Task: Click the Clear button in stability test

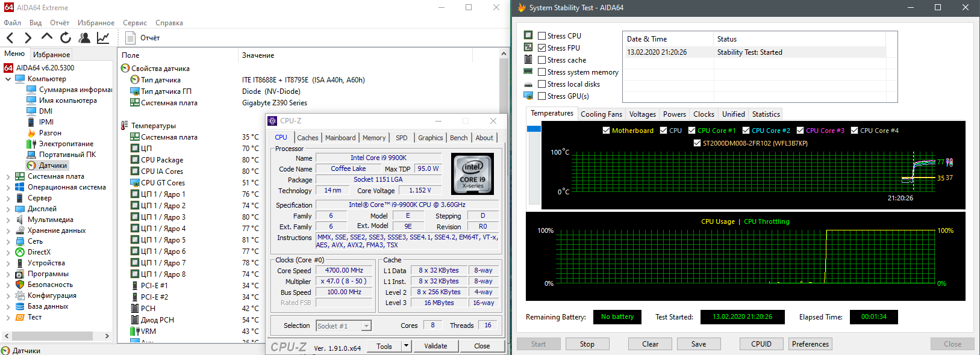Action: (650, 344)
